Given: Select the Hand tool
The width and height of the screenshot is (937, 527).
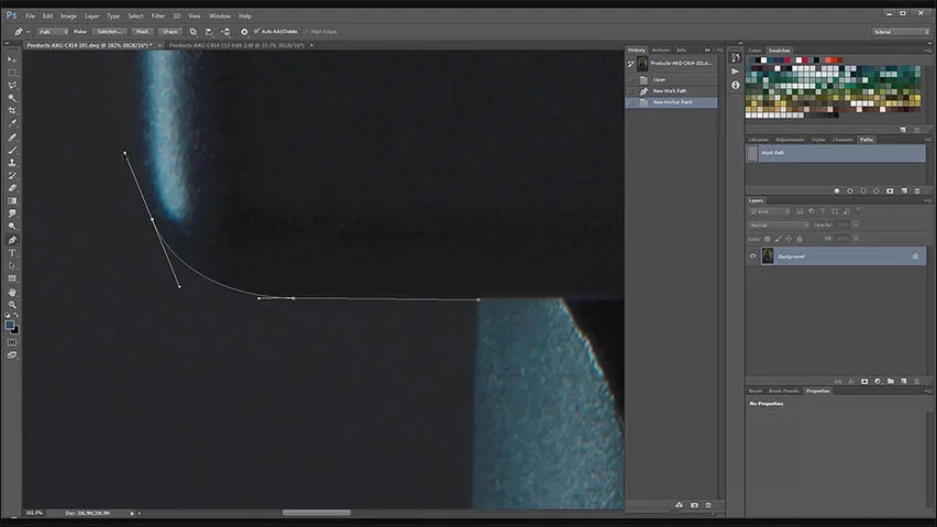Looking at the screenshot, I should pyautogui.click(x=12, y=292).
